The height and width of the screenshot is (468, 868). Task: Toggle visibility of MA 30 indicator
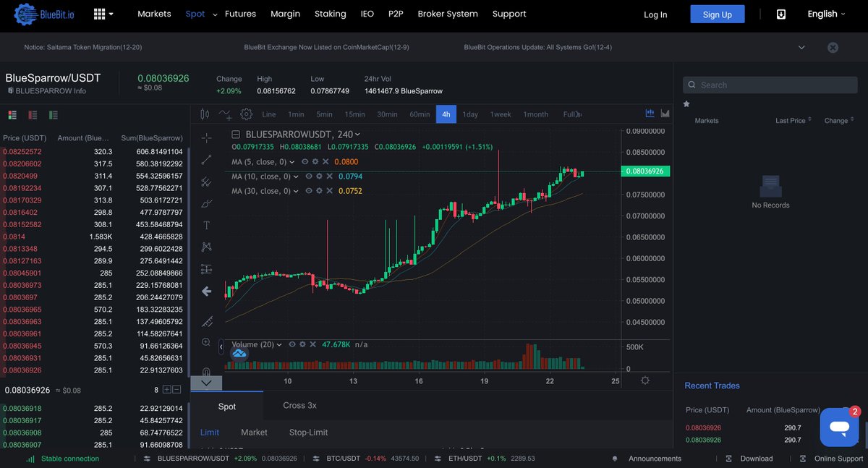point(309,191)
